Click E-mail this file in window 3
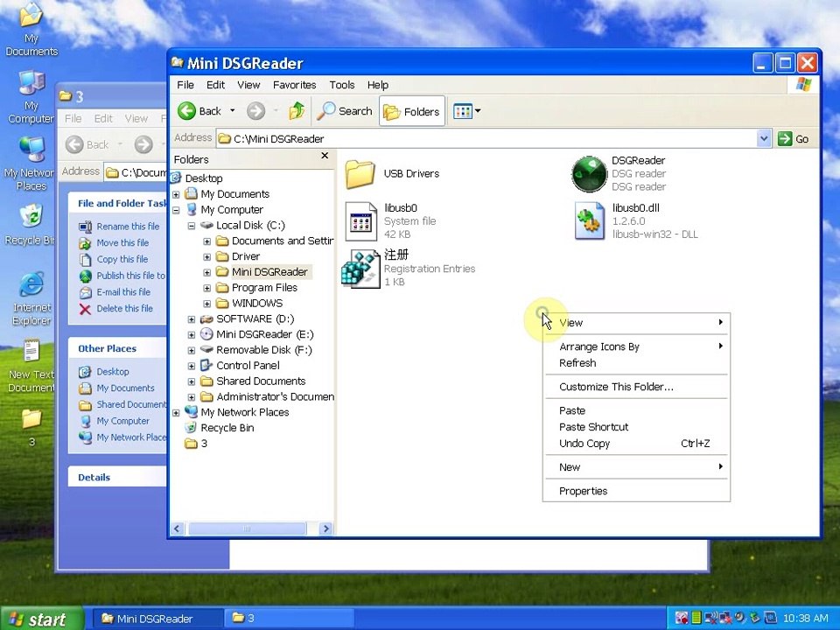The width and height of the screenshot is (840, 630). (123, 292)
